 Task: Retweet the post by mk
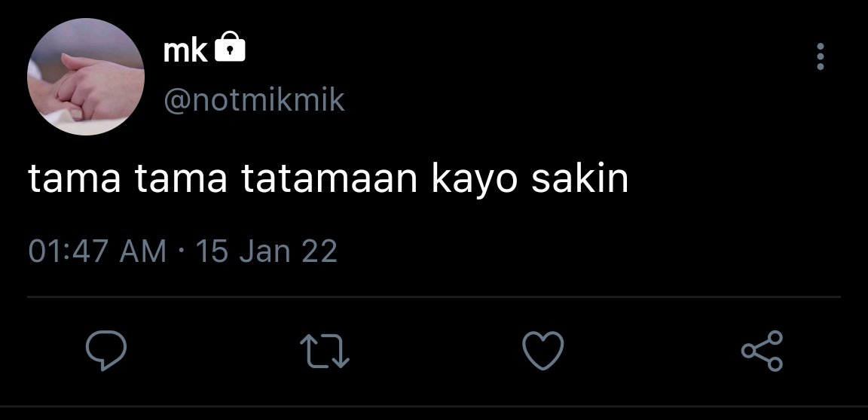coord(325,350)
